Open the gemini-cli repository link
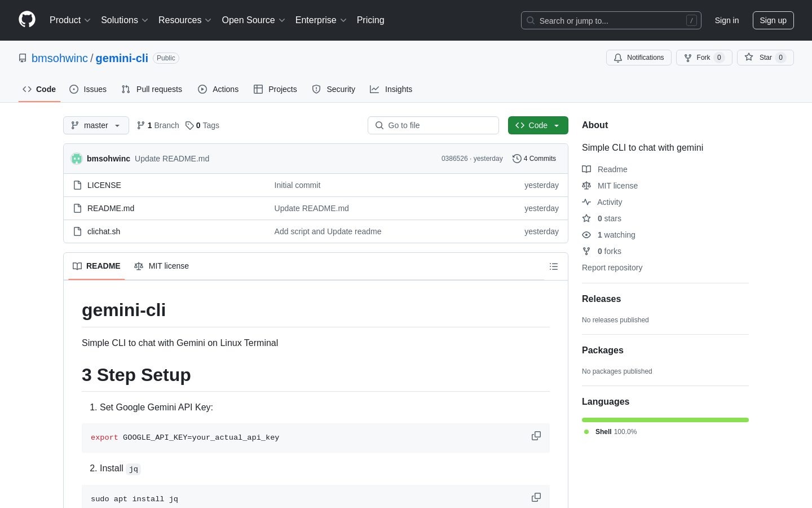Screen dimensions: 812x508 click(122, 58)
